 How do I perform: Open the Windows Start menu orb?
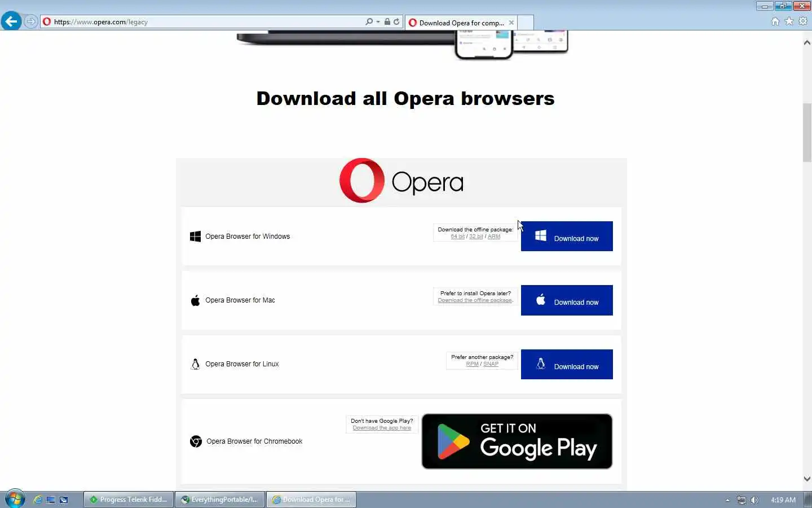[15, 499]
